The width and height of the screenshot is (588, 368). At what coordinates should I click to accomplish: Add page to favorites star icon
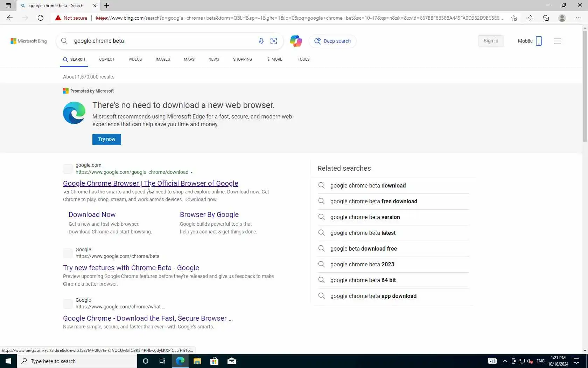point(514,18)
